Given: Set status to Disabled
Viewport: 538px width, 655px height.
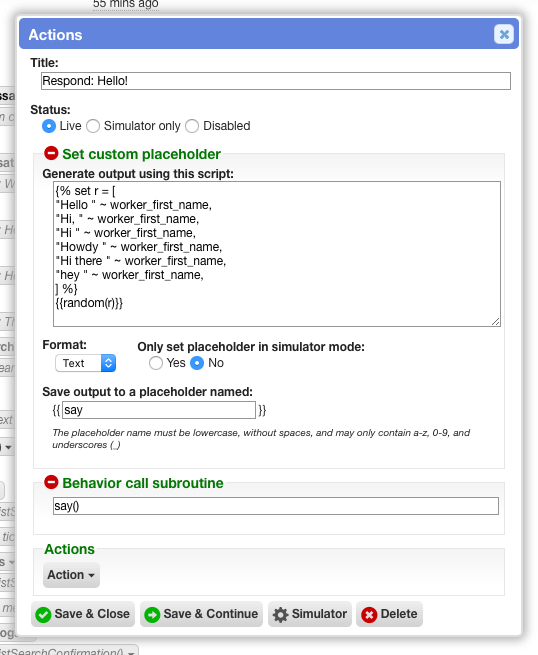Looking at the screenshot, I should [192, 126].
